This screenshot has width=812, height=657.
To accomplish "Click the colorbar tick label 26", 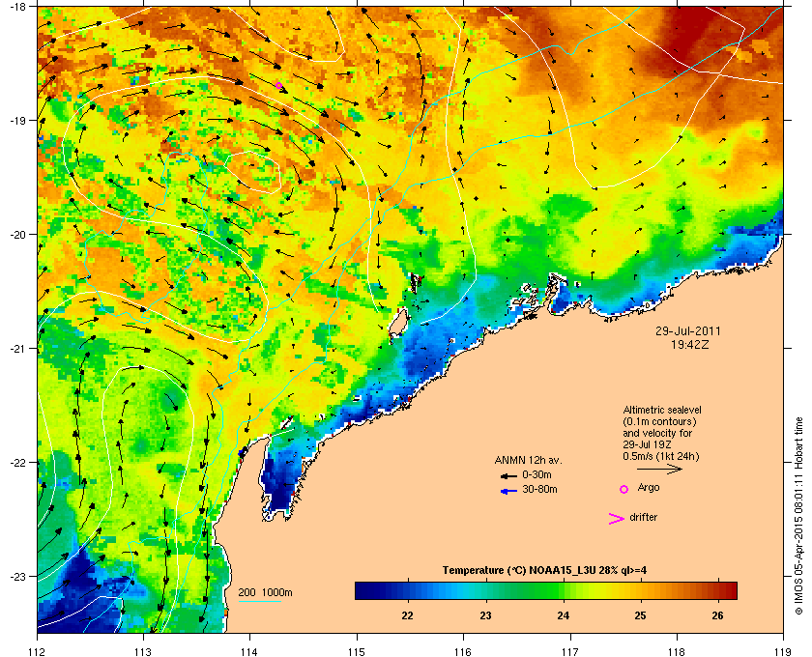I will [x=717, y=615].
